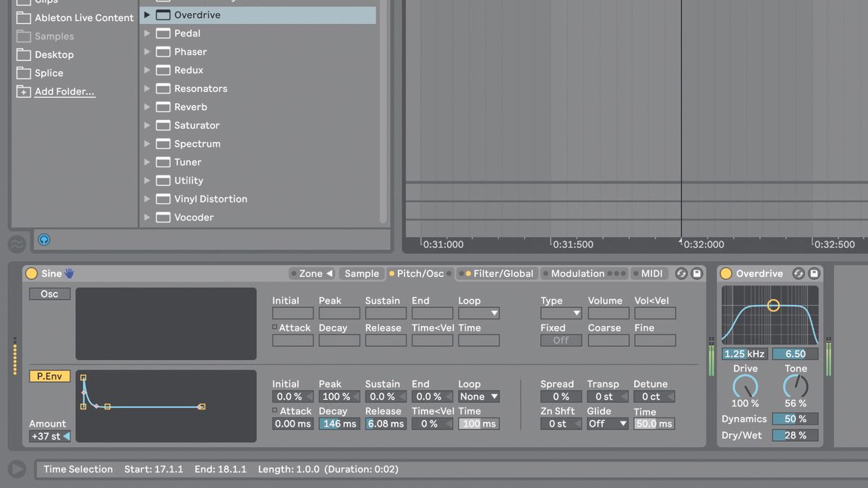
Task: Click the blue Packs download indicator icon
Action: (x=45, y=239)
